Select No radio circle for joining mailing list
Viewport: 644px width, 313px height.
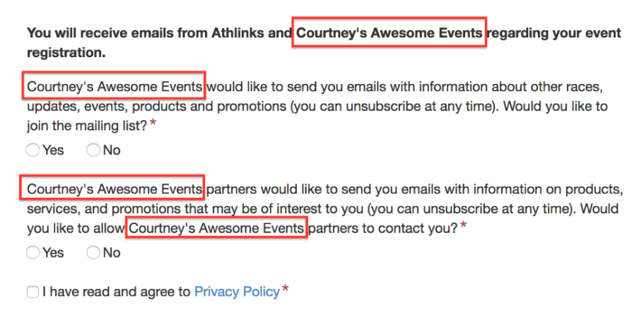pyautogui.click(x=93, y=150)
